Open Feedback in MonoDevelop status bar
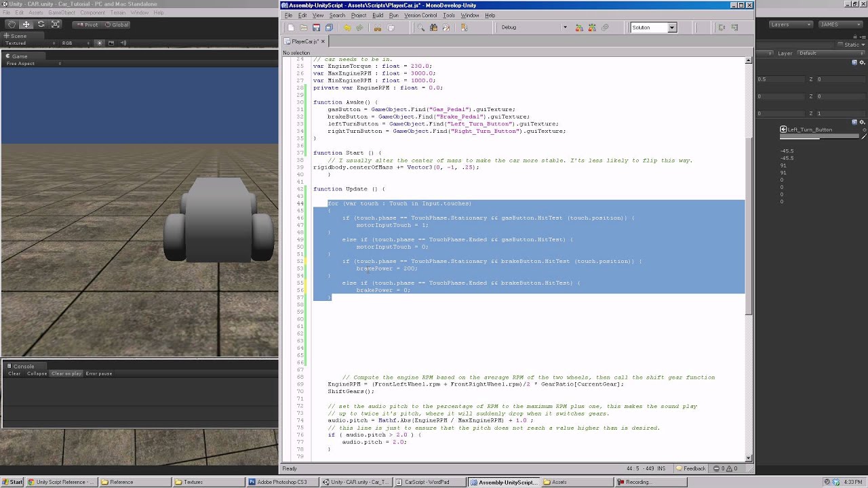This screenshot has height=488, width=868. point(690,468)
